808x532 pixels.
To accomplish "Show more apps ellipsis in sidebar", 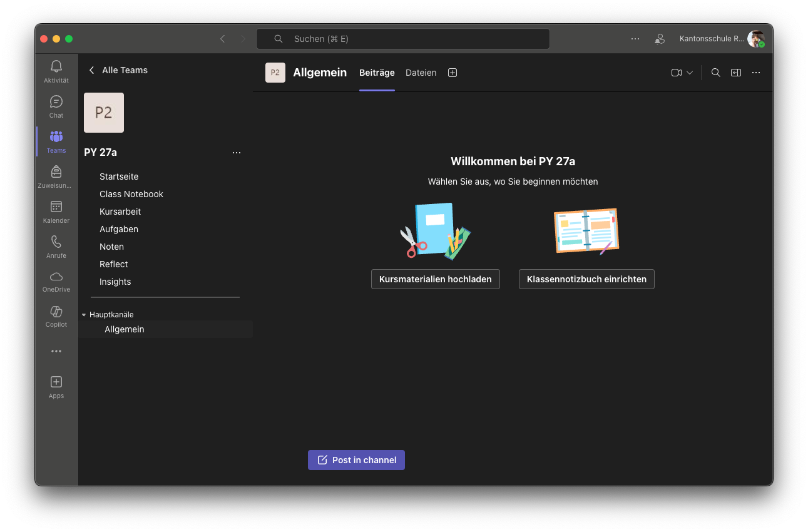I will pos(56,351).
